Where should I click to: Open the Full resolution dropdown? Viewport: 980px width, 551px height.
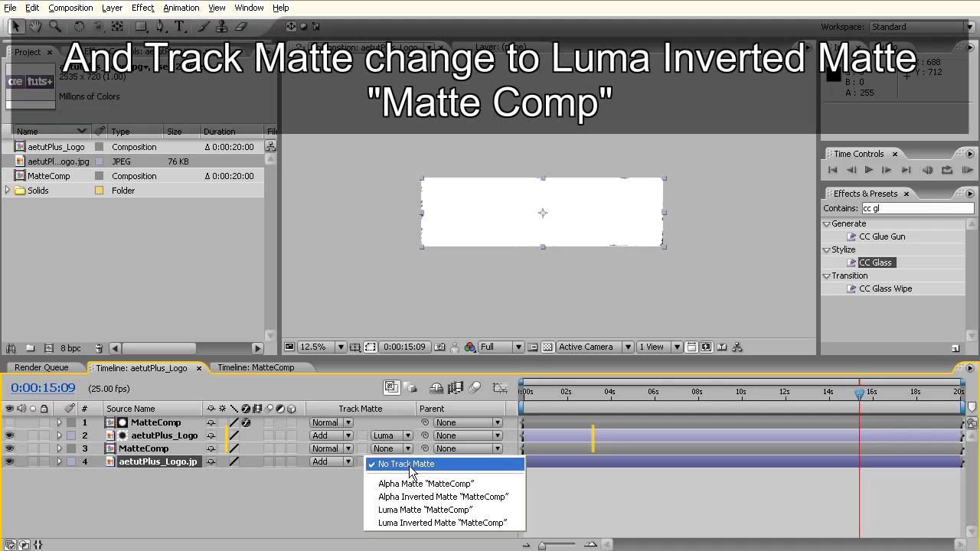point(500,347)
